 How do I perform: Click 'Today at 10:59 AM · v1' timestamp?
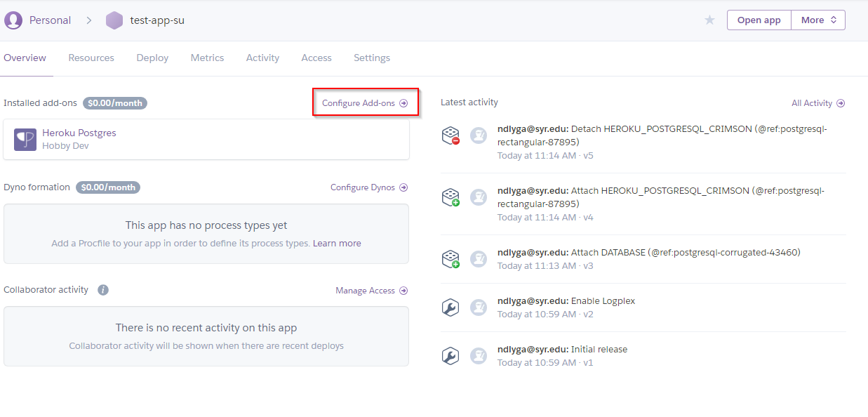(x=545, y=362)
